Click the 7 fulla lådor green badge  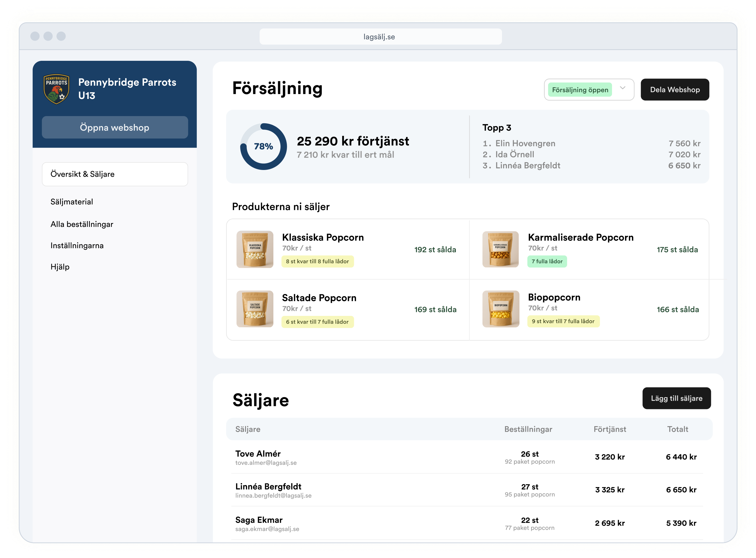point(547,261)
